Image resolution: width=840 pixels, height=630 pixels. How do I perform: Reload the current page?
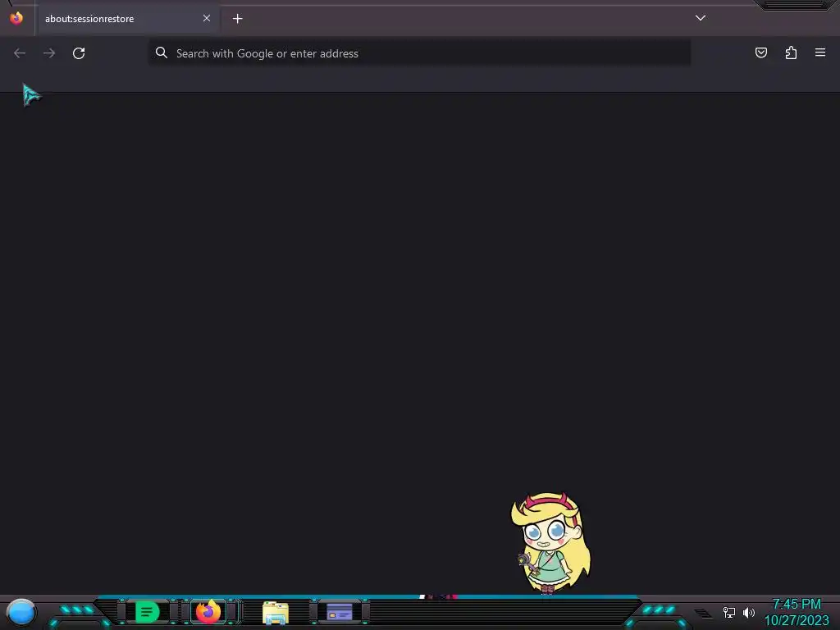pyautogui.click(x=79, y=53)
